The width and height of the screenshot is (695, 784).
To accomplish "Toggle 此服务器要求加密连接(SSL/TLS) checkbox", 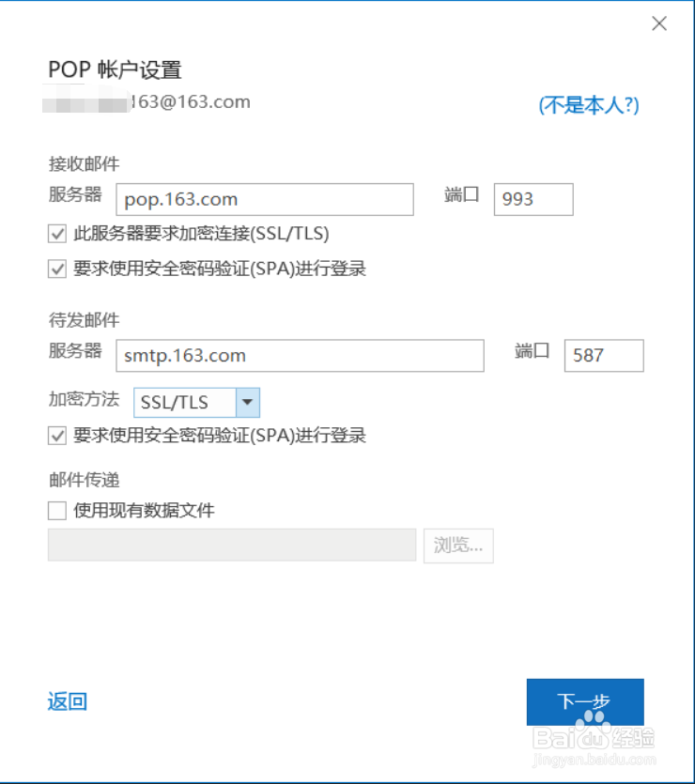I will tap(57, 233).
